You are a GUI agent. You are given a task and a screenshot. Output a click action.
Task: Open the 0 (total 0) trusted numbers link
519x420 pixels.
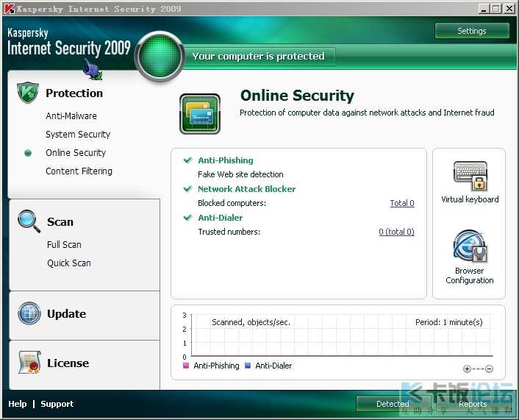[x=396, y=232]
